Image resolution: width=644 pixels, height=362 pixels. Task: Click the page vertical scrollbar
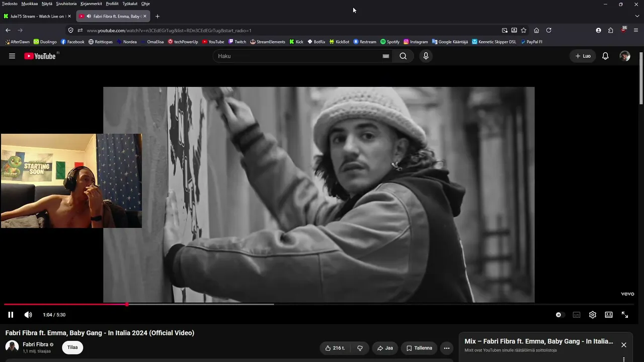click(641, 77)
